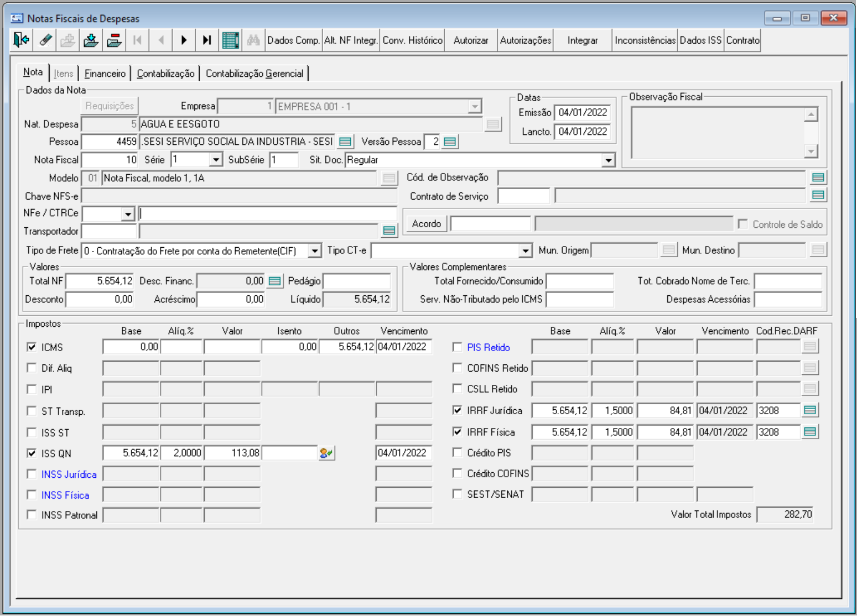This screenshot has height=616, width=857.
Task: Expand the Série dropdown
Action: pos(216,160)
